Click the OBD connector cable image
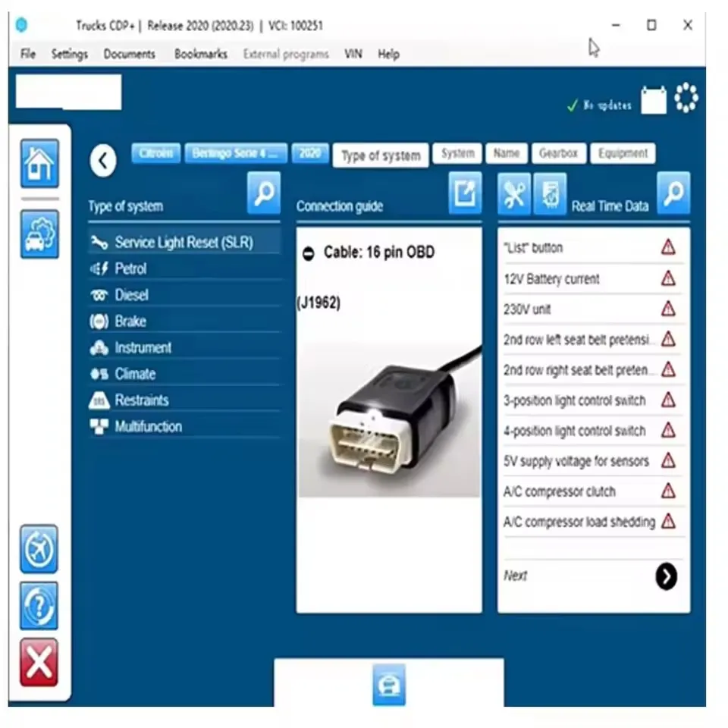 [x=389, y=420]
